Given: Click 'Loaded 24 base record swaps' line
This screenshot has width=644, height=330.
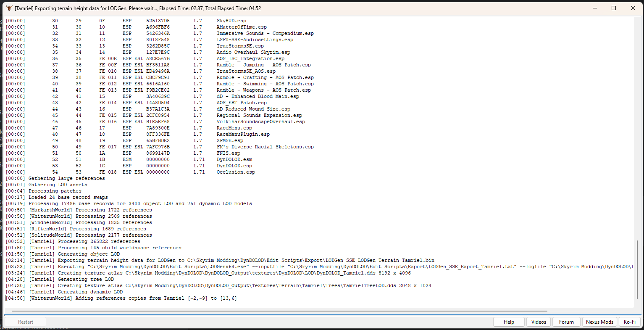Looking at the screenshot, I should click(x=57, y=197).
